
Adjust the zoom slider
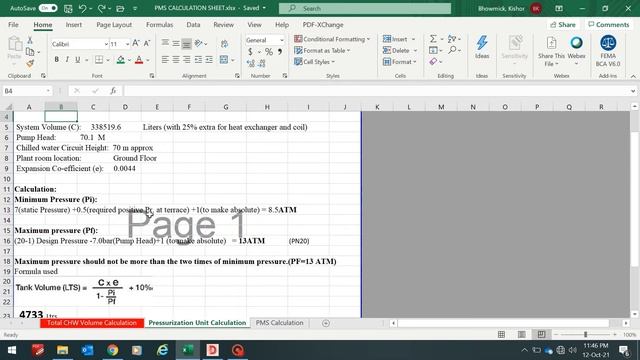tap(585, 334)
